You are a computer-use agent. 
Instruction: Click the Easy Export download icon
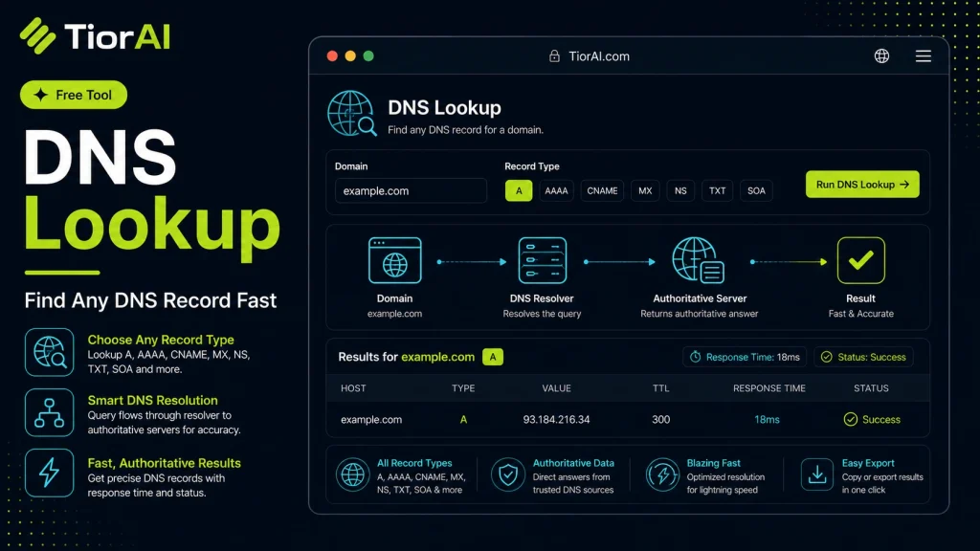point(817,474)
